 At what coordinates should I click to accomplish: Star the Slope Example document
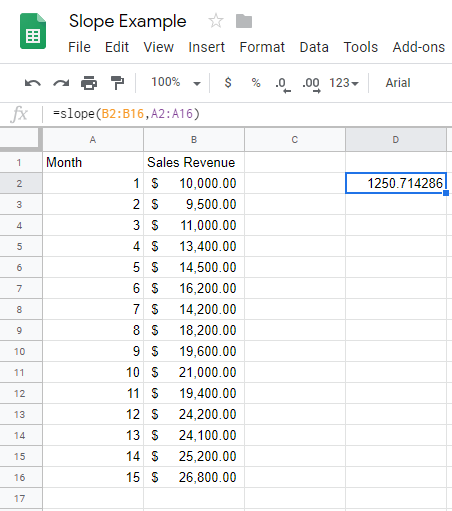coord(216,21)
